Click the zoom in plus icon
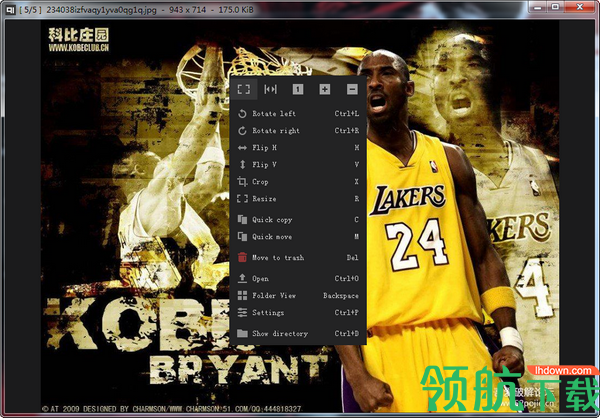Viewport: 600px width, 418px height. point(325,89)
